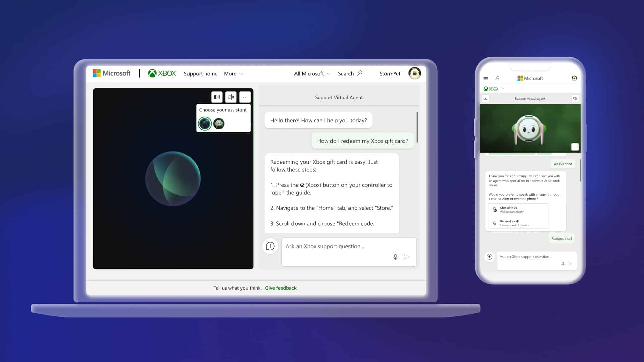Click the Xbox Support Virtual Agent icon
This screenshot has width=644, height=362.
pyautogui.click(x=218, y=123)
